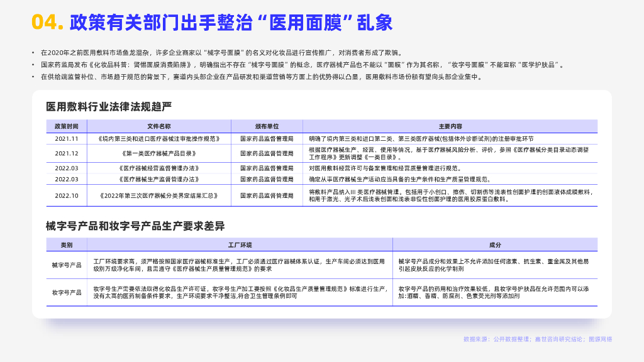Click the 数据来源 footer text

pyautogui.click(x=538, y=339)
